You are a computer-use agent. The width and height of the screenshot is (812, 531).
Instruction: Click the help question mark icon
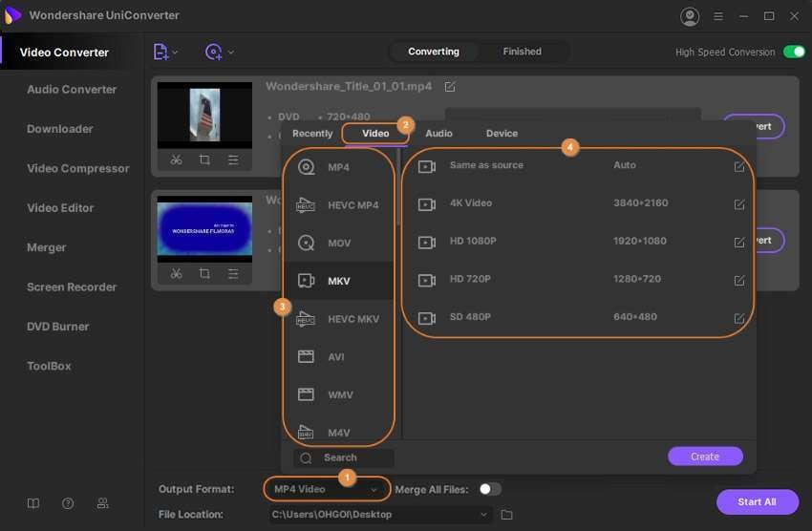coord(68,503)
